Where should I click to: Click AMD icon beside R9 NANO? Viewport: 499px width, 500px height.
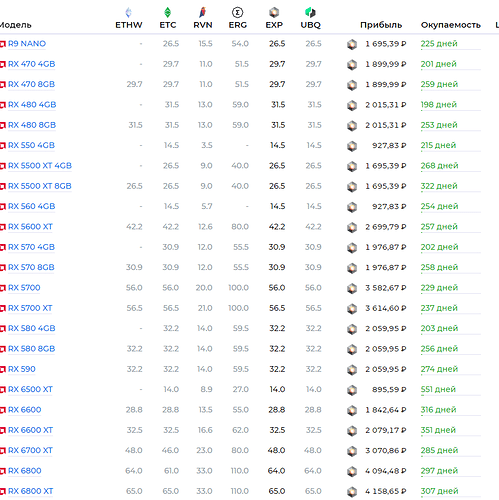pos(3,44)
